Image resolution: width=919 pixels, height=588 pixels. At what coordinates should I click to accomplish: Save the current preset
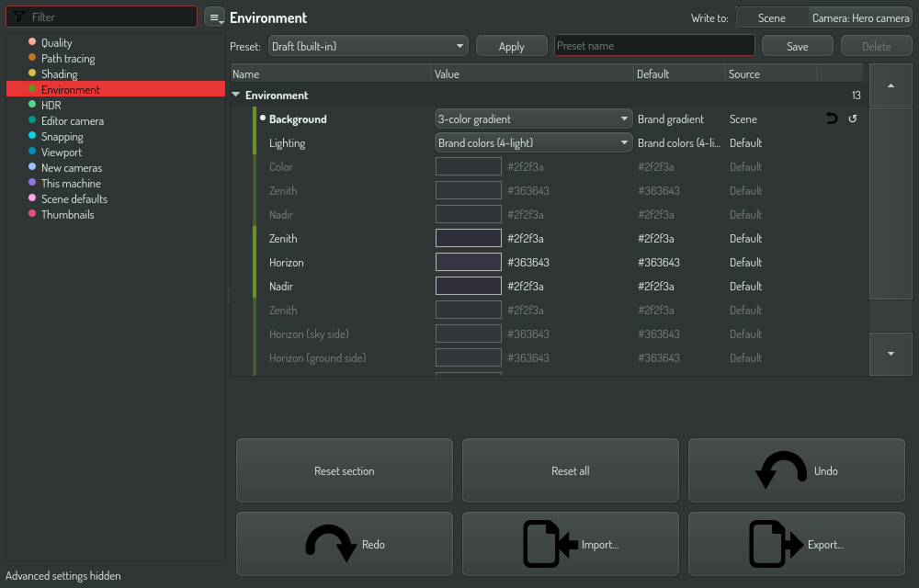click(797, 46)
